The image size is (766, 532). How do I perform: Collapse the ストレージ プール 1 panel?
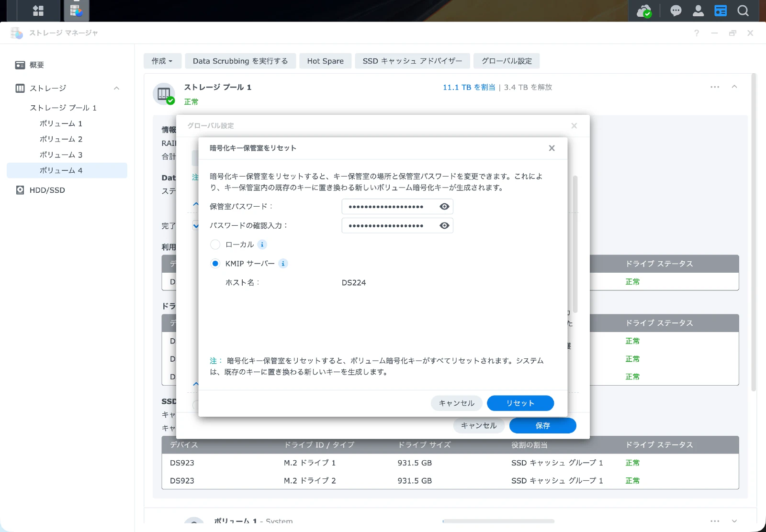tap(734, 87)
